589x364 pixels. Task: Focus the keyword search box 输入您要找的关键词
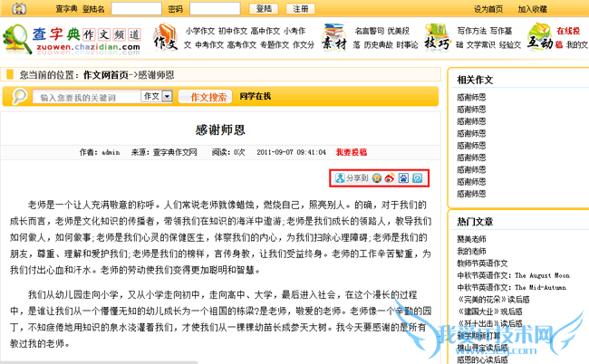(x=86, y=97)
